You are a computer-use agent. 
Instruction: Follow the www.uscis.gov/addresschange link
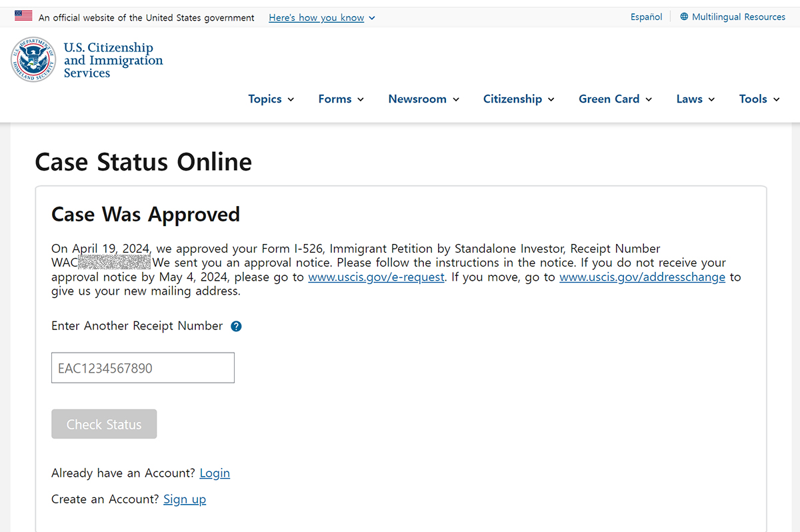642,277
